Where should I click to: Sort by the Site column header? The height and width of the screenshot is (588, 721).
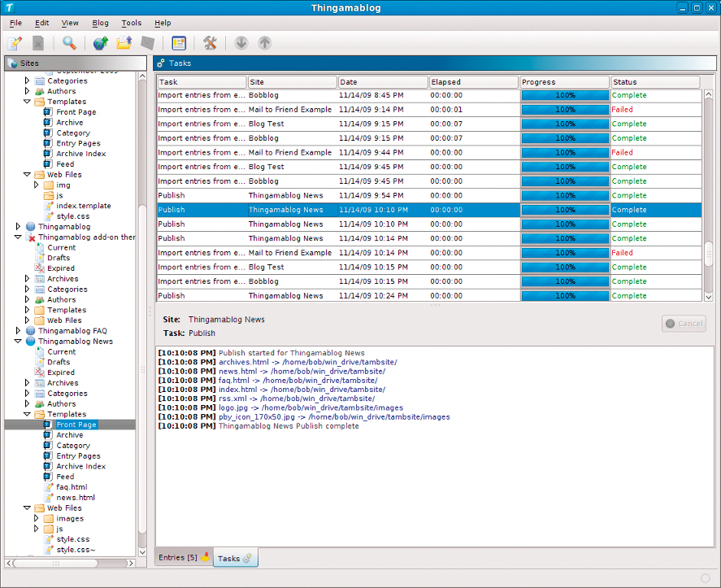coord(292,82)
